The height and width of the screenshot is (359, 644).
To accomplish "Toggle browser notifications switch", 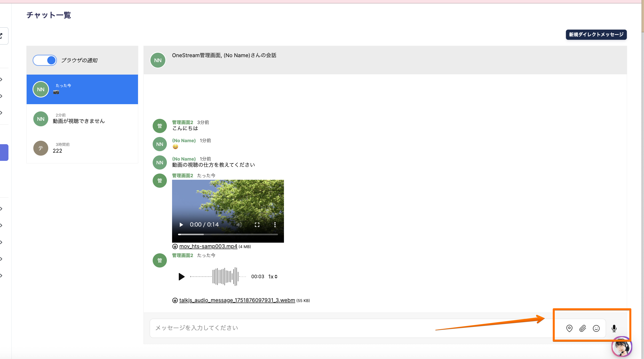I will pos(45,60).
